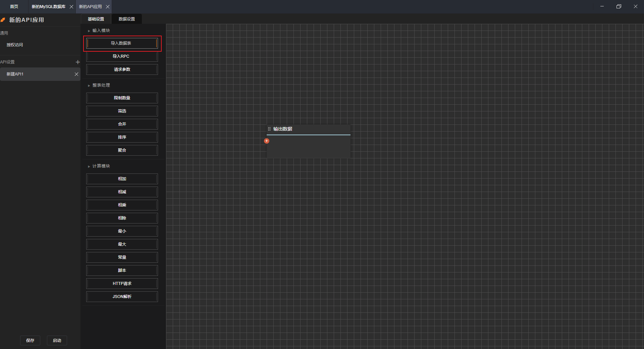Add the 脚本 module
Image resolution: width=644 pixels, height=349 pixels.
pyautogui.click(x=122, y=270)
